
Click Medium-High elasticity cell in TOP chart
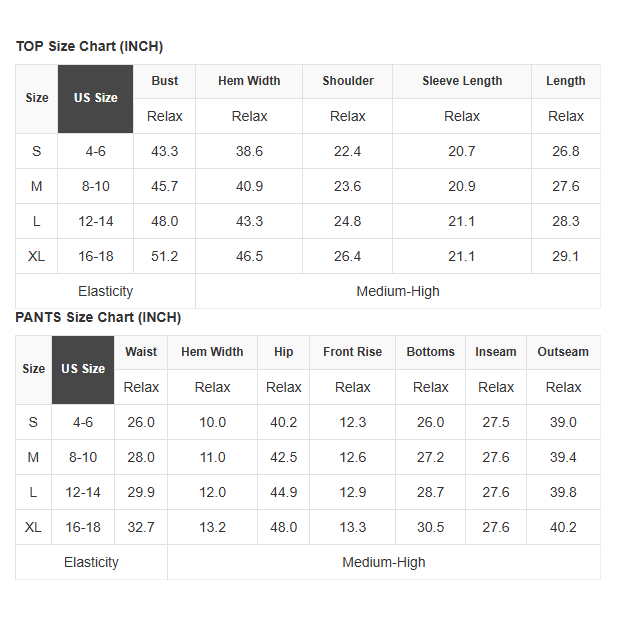coord(398,291)
